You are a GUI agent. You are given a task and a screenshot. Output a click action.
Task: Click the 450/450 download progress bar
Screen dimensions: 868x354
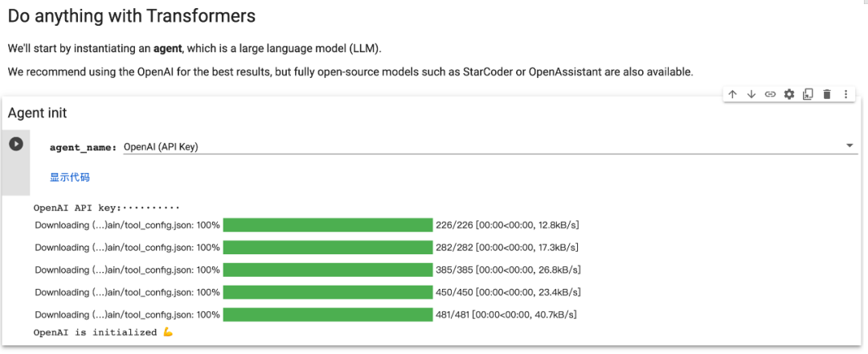pos(328,292)
